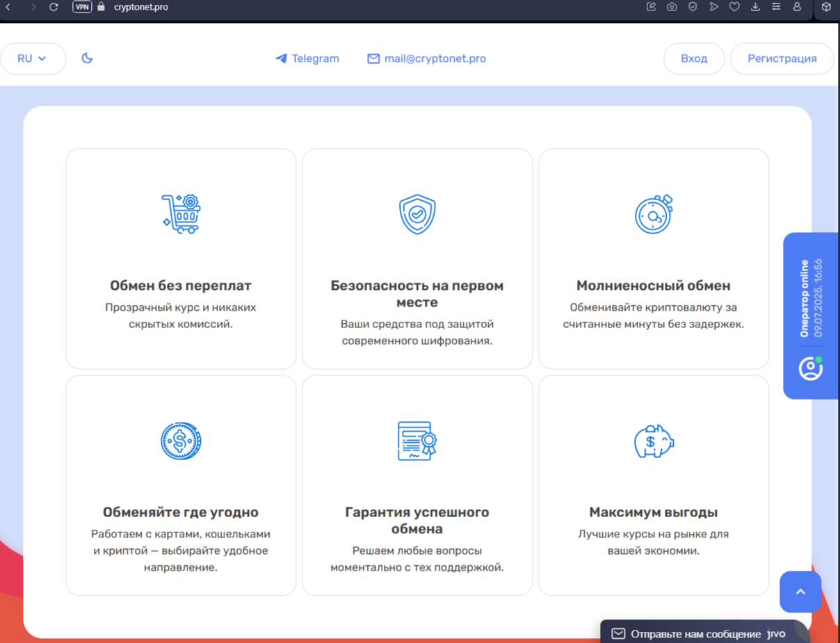Screen dimensions: 840x643
Task: Click the piggy bank icon
Action: [x=654, y=441]
